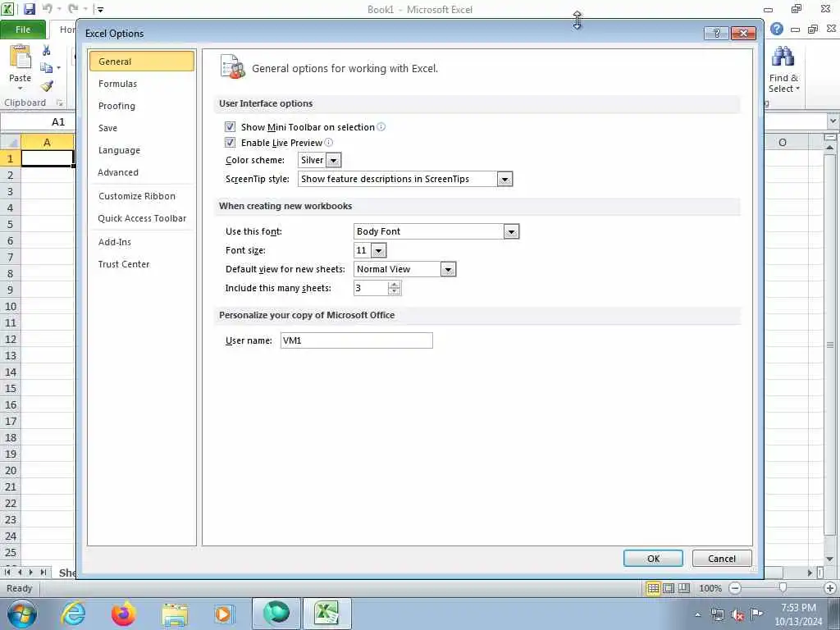The width and height of the screenshot is (840, 630).
Task: Click the 100% zoom level in status bar
Action: [710, 588]
